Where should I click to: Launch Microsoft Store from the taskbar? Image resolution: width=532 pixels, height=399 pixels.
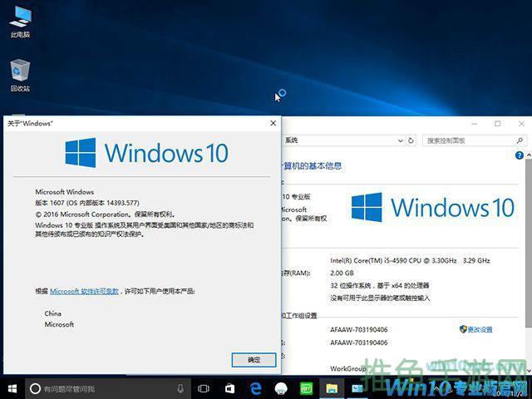pyautogui.click(x=229, y=388)
